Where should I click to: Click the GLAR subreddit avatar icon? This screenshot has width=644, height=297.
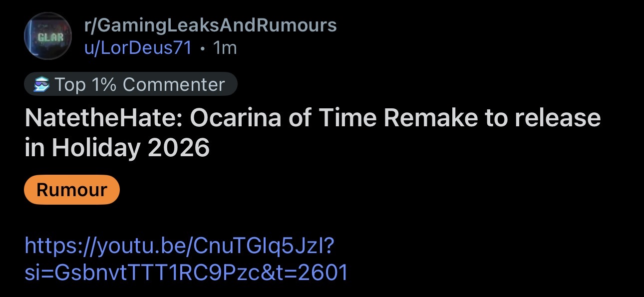48,36
